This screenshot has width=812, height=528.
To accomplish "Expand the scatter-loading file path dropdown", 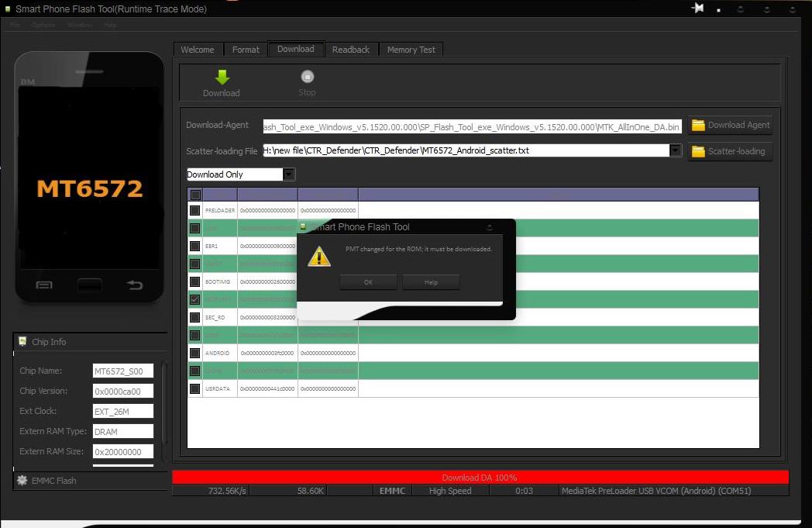I will [676, 150].
